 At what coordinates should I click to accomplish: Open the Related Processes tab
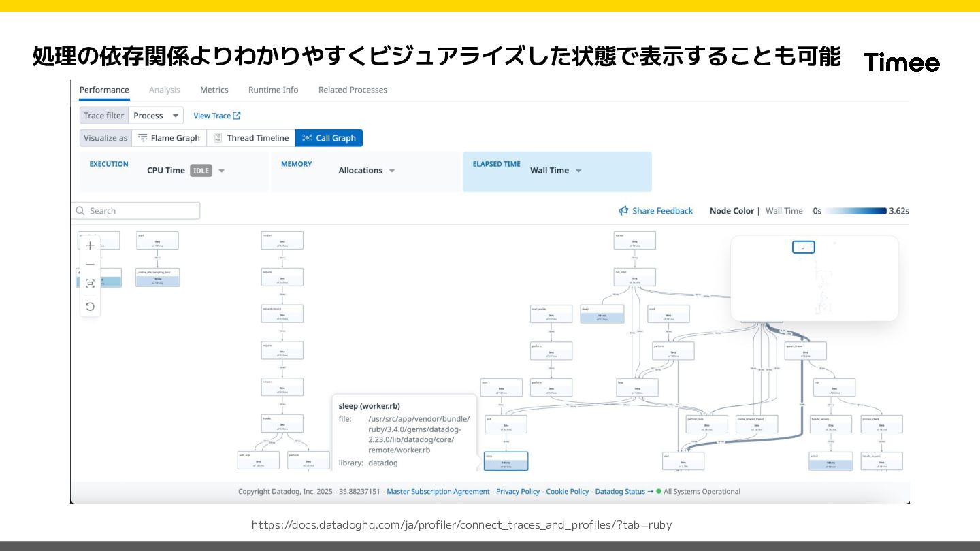pos(353,90)
